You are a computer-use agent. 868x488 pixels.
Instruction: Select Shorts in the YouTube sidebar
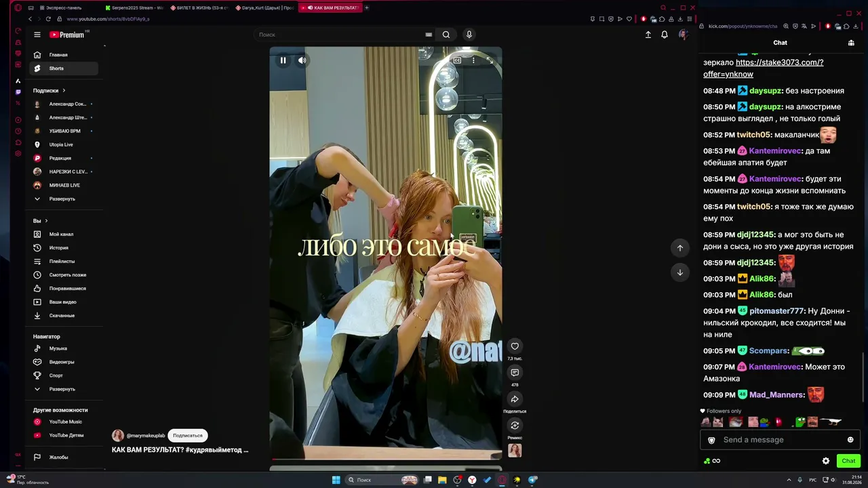click(64, 68)
